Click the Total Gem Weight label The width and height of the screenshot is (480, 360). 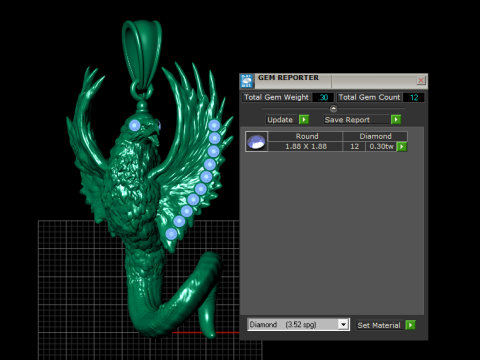[x=276, y=97]
